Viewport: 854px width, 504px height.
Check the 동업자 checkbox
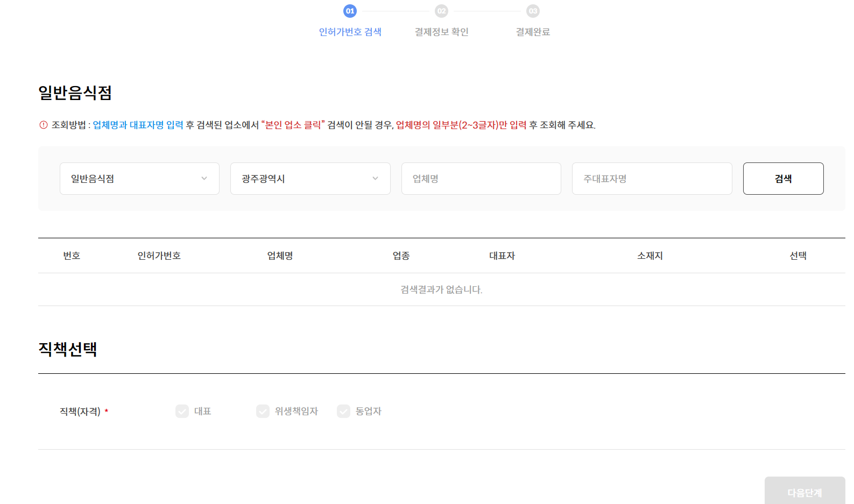343,411
